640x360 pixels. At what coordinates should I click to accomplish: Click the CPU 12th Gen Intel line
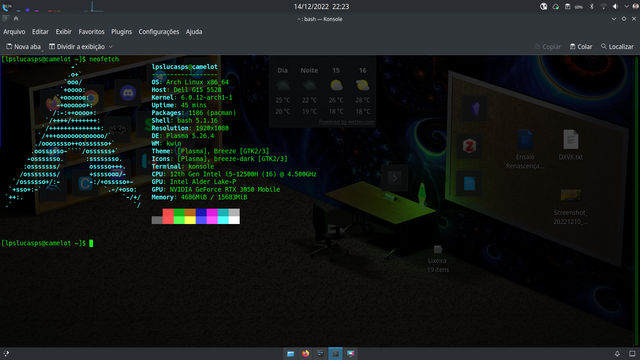click(x=234, y=174)
